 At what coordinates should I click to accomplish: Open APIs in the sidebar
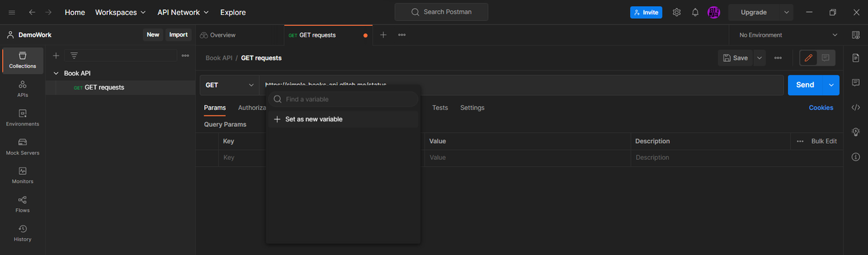tap(22, 88)
